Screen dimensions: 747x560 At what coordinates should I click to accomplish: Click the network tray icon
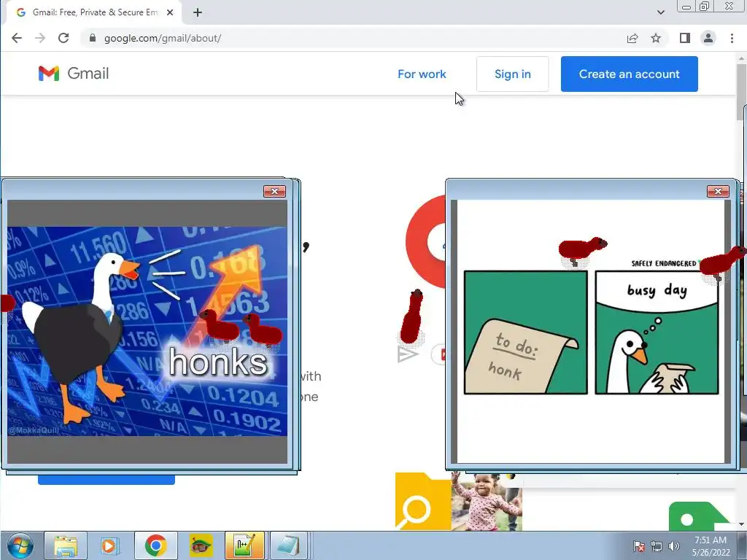tap(657, 546)
